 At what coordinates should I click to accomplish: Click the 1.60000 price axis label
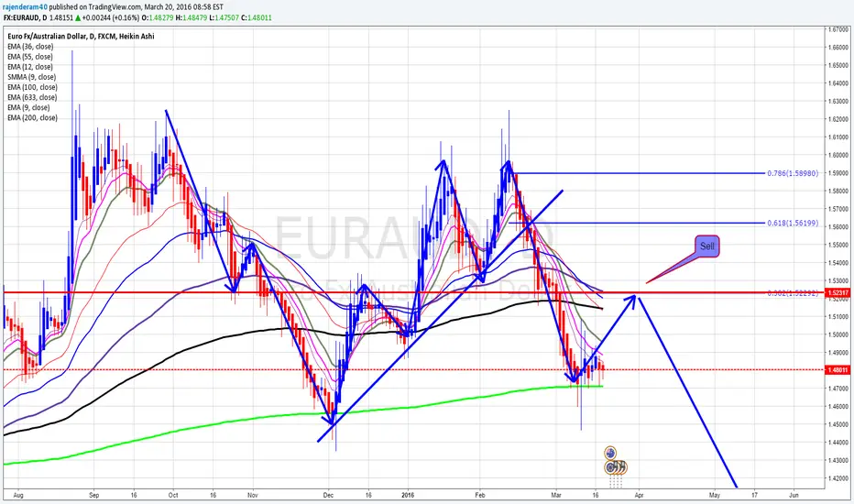pyautogui.click(x=839, y=155)
